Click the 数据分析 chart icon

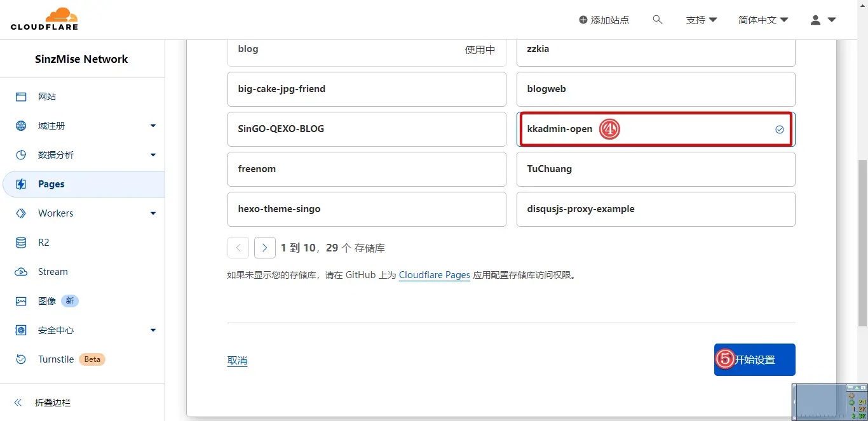point(21,155)
